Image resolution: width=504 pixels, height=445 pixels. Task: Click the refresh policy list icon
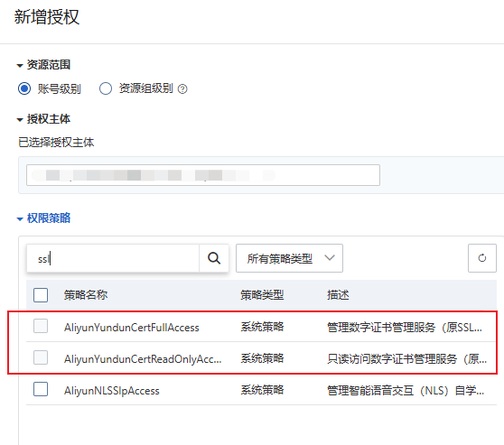pos(481,258)
